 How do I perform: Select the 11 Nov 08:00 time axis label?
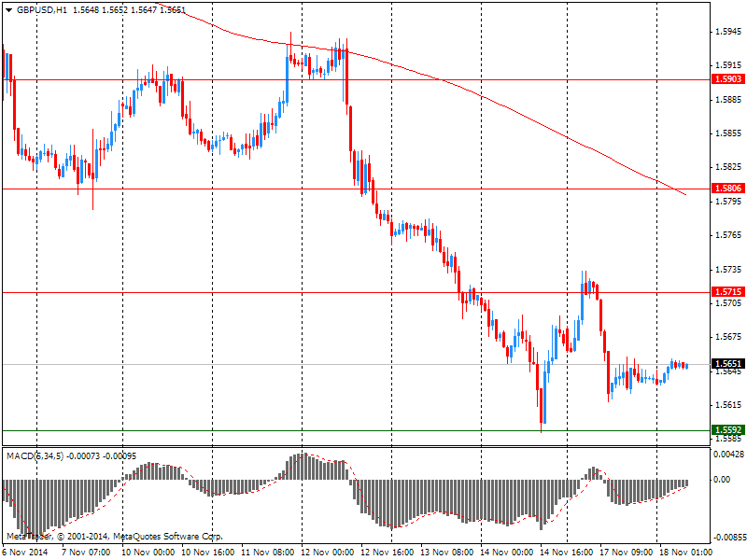click(267, 553)
